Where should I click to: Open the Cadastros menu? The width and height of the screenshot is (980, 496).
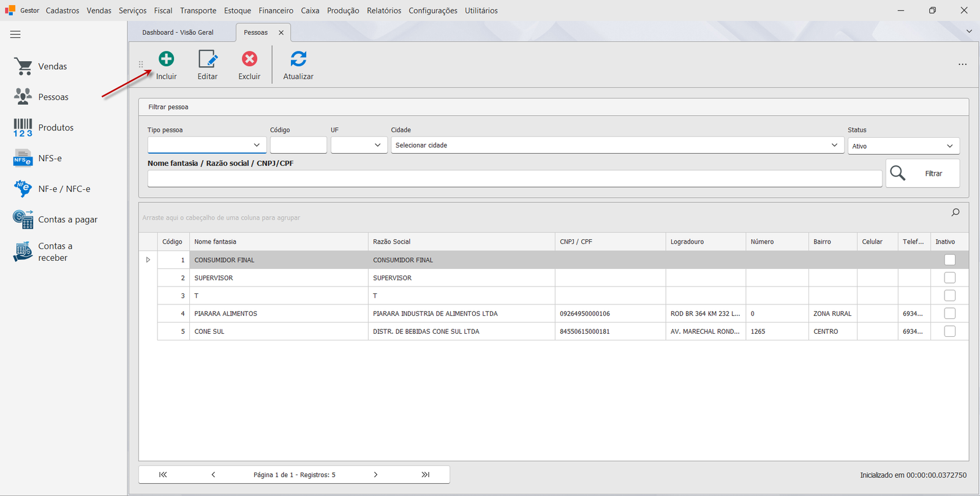pyautogui.click(x=62, y=10)
